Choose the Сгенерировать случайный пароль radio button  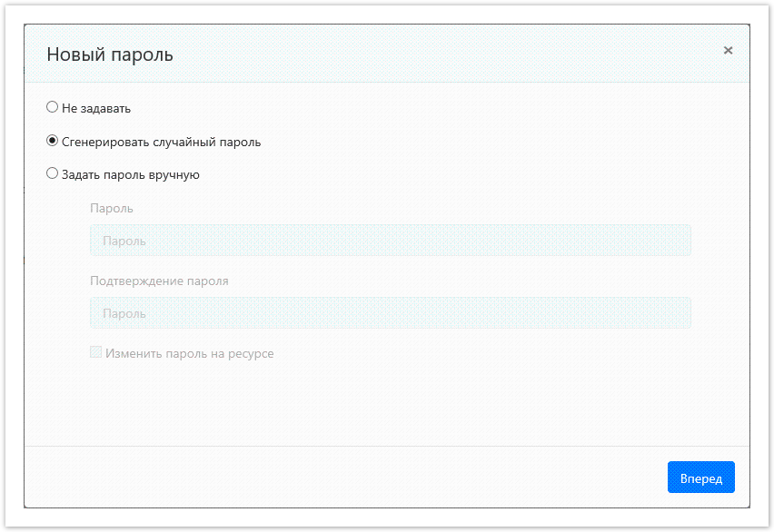coord(53,141)
